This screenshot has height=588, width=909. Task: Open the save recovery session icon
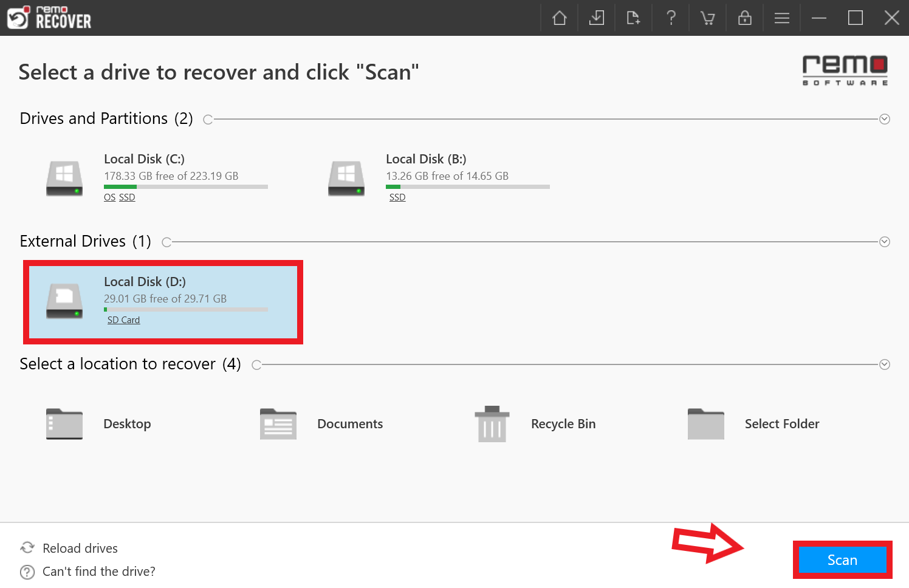point(597,18)
